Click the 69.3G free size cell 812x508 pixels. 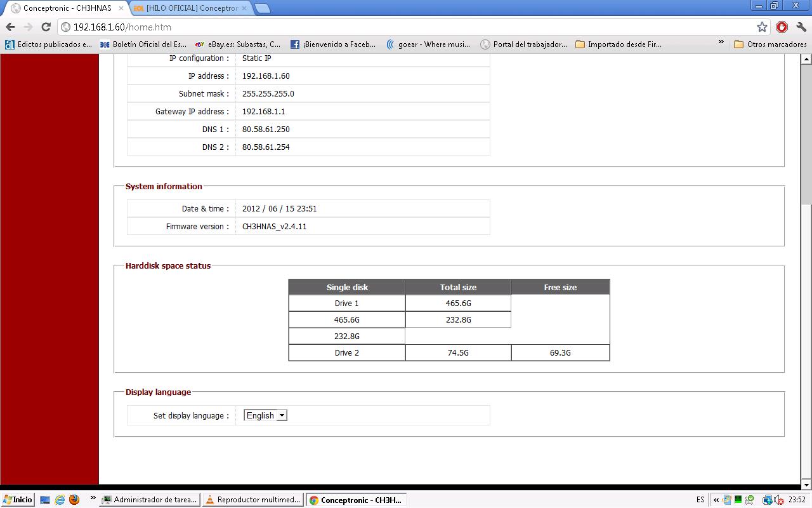pyautogui.click(x=561, y=352)
